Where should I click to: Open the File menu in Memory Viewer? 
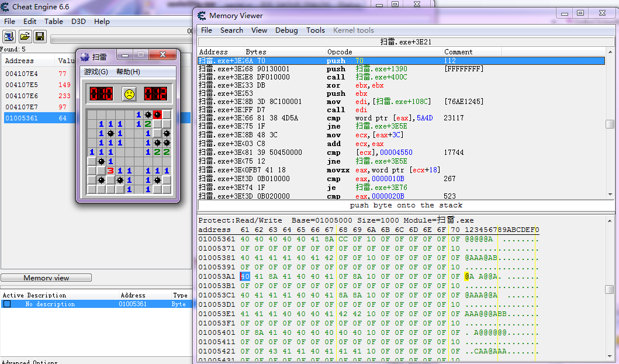(x=206, y=30)
